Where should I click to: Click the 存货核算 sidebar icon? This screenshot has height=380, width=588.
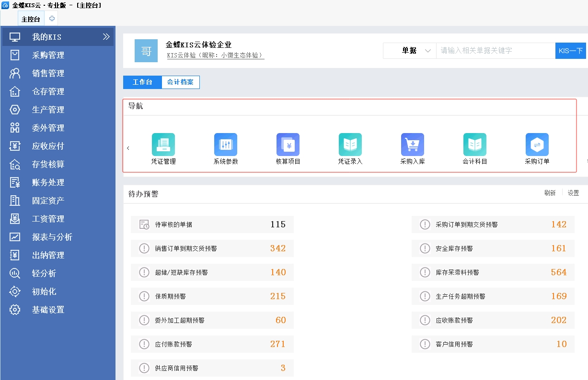[15, 164]
